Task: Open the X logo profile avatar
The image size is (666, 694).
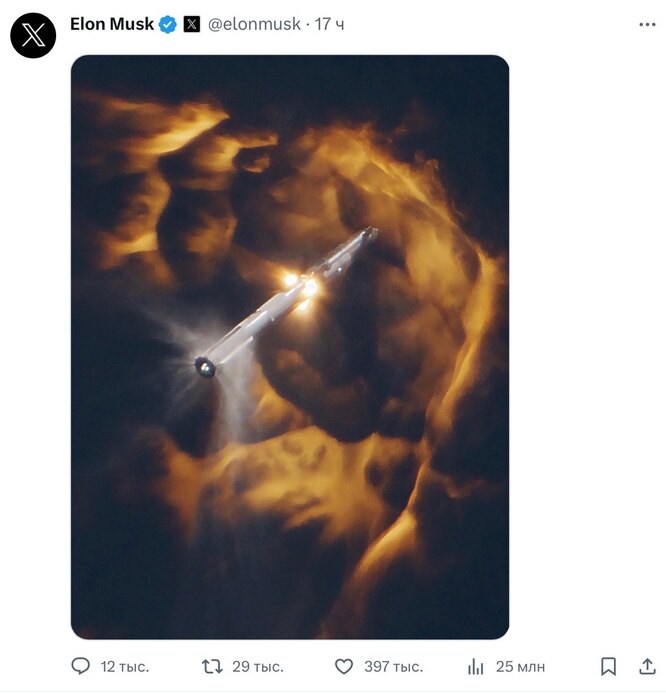Action: (x=33, y=36)
